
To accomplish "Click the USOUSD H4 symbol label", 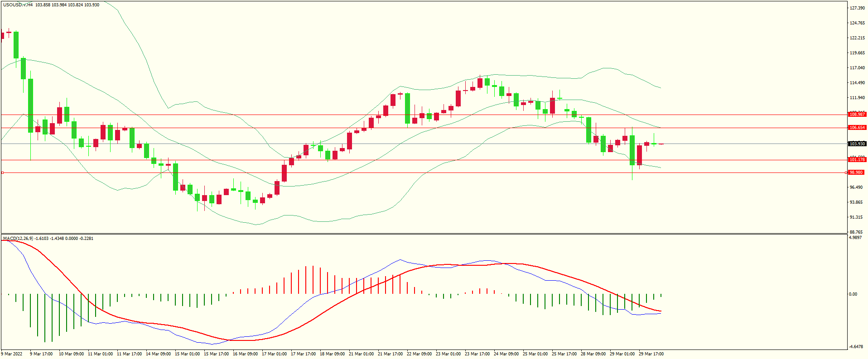I will 18,5.
